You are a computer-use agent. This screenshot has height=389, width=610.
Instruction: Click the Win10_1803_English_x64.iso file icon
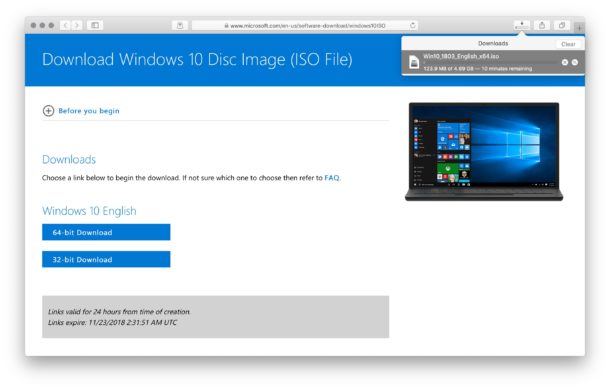tap(414, 62)
